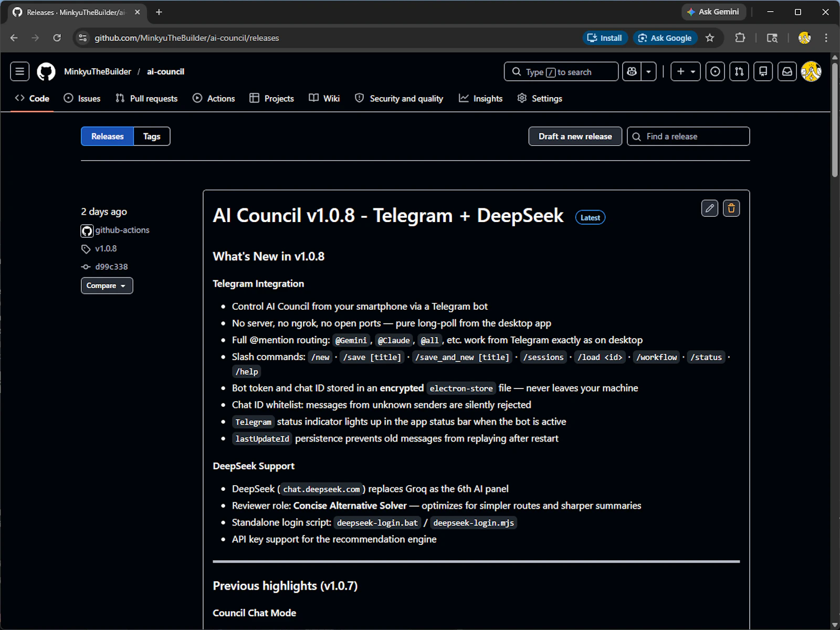Screen dimensions: 840x630
Task: Click ai-council repository name link
Action: (165, 71)
